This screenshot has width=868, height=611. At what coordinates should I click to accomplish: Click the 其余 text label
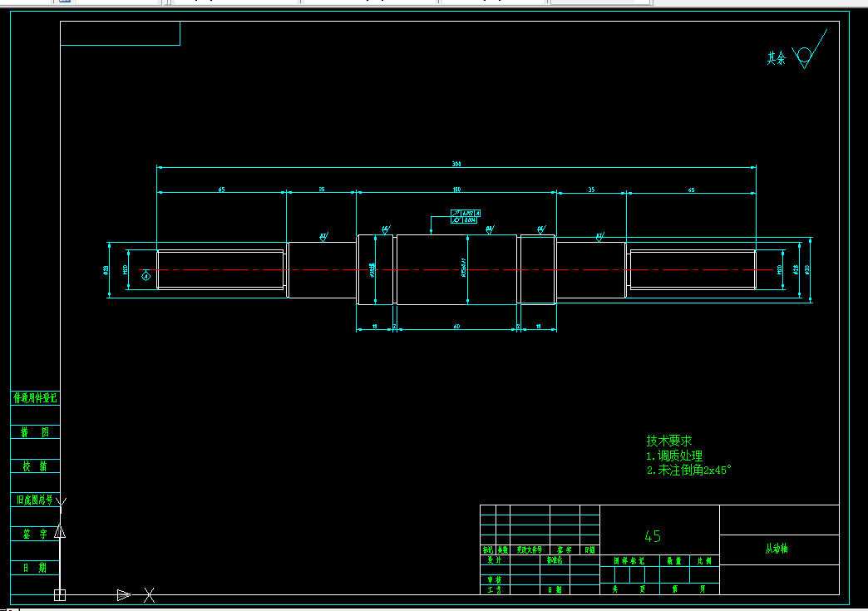pos(776,58)
